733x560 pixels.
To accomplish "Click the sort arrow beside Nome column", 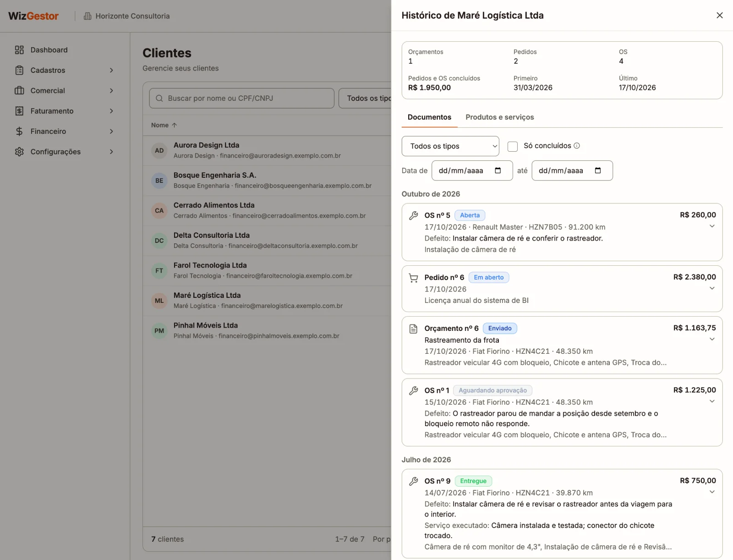I will pyautogui.click(x=174, y=125).
